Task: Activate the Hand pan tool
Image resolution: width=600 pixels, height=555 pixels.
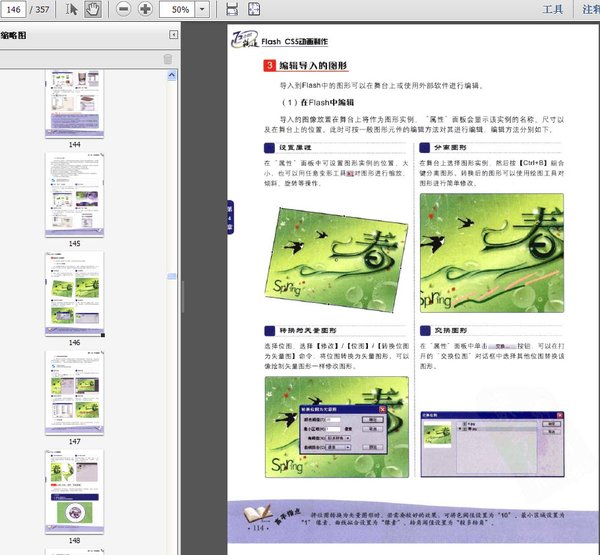Action: 93,9
